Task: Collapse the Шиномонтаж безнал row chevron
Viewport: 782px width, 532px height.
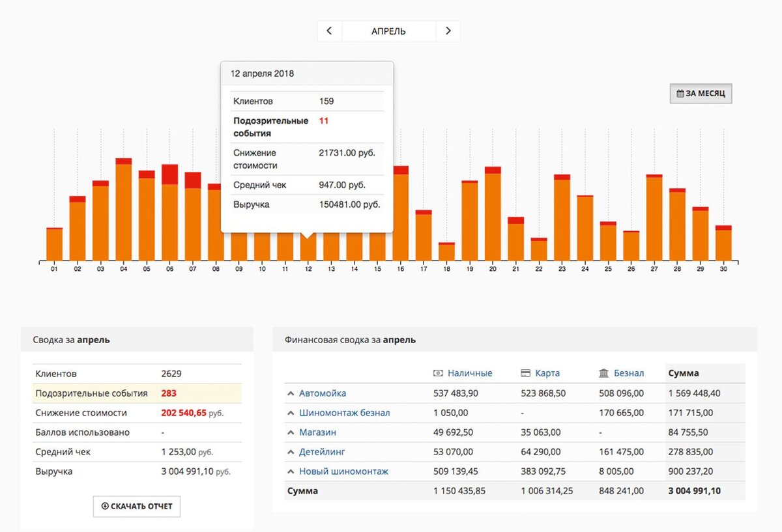Action: coord(291,413)
